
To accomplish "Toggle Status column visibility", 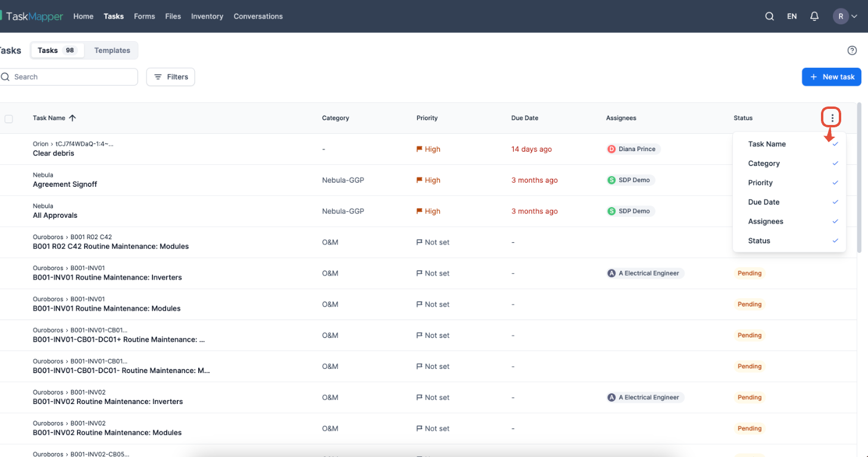I will click(x=789, y=241).
